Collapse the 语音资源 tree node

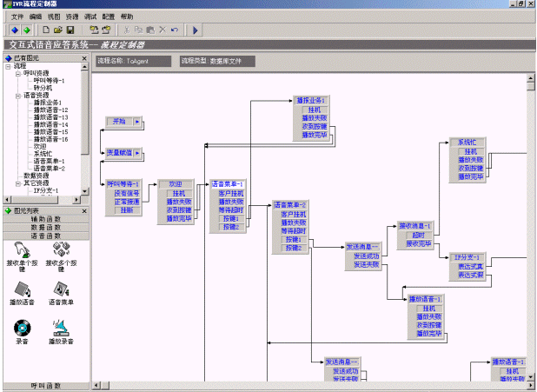(17, 96)
